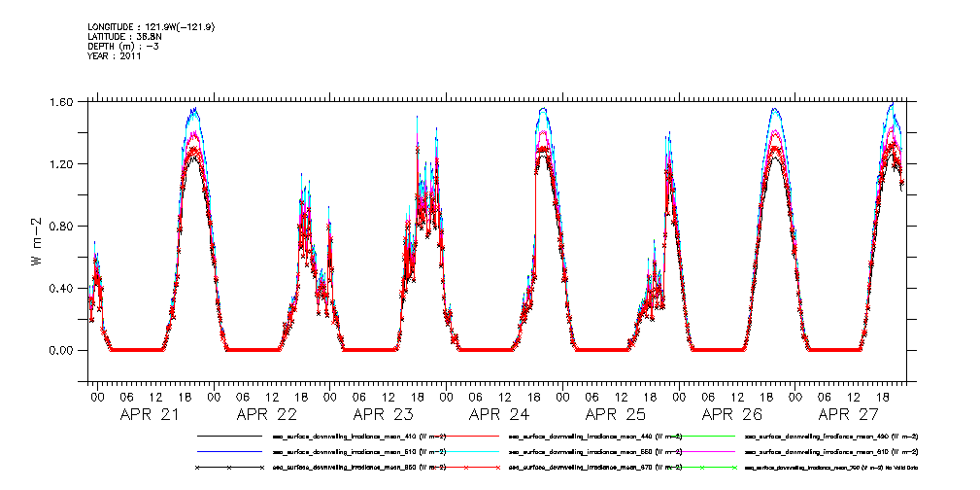The height and width of the screenshot is (490, 980).
Task: Click the irradiance_mean_510 legend label
Action: pyautogui.click(x=358, y=451)
